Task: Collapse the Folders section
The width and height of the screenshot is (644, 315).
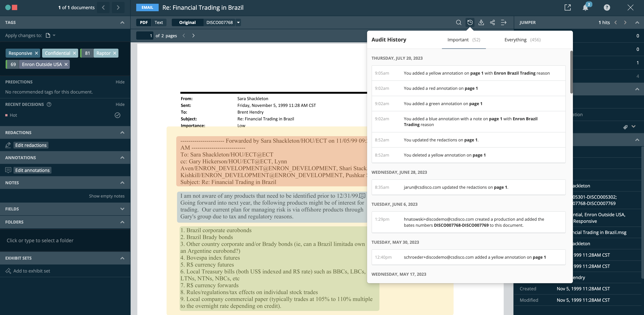Action: tap(122, 222)
